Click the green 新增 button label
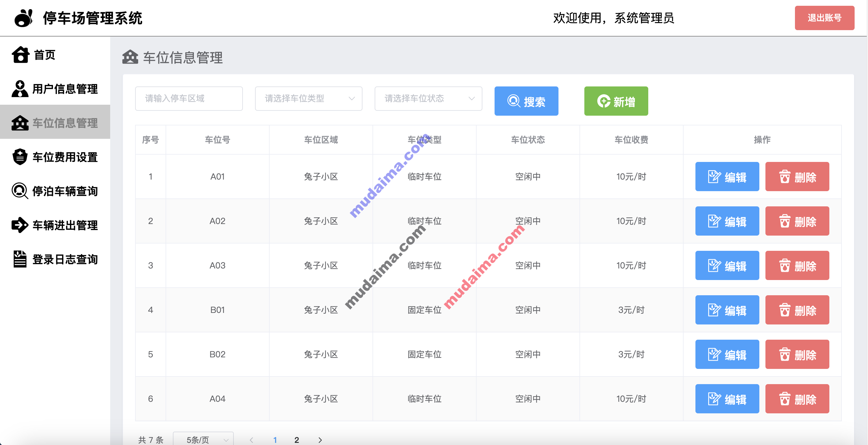 click(x=624, y=101)
